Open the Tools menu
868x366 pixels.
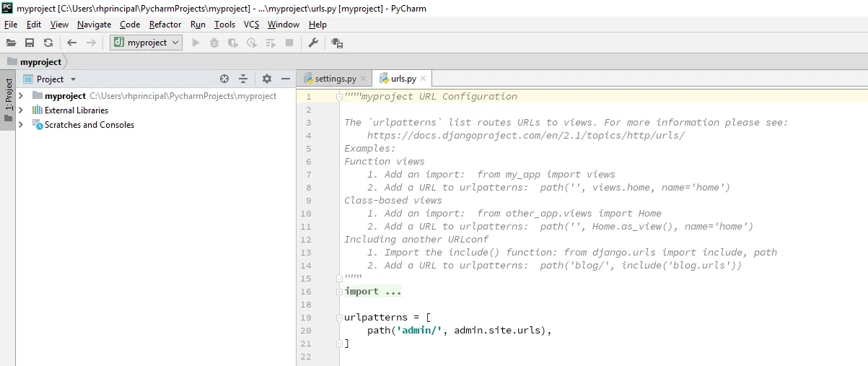224,25
